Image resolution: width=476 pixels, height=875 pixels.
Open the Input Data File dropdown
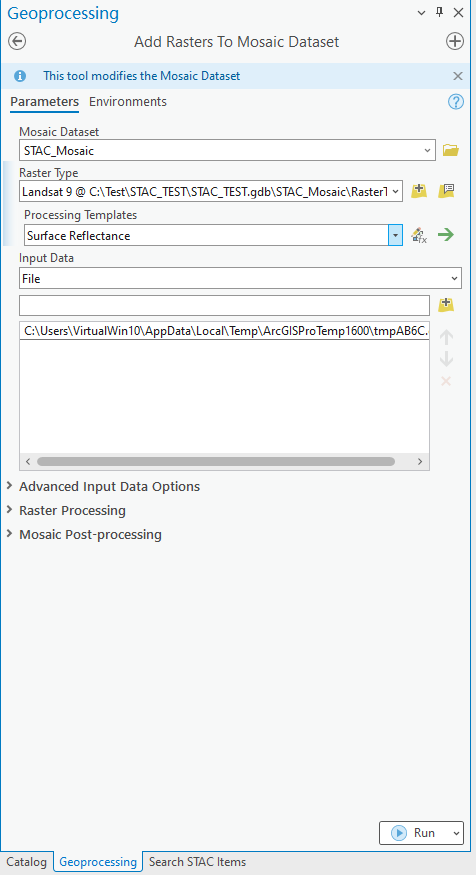pos(455,278)
